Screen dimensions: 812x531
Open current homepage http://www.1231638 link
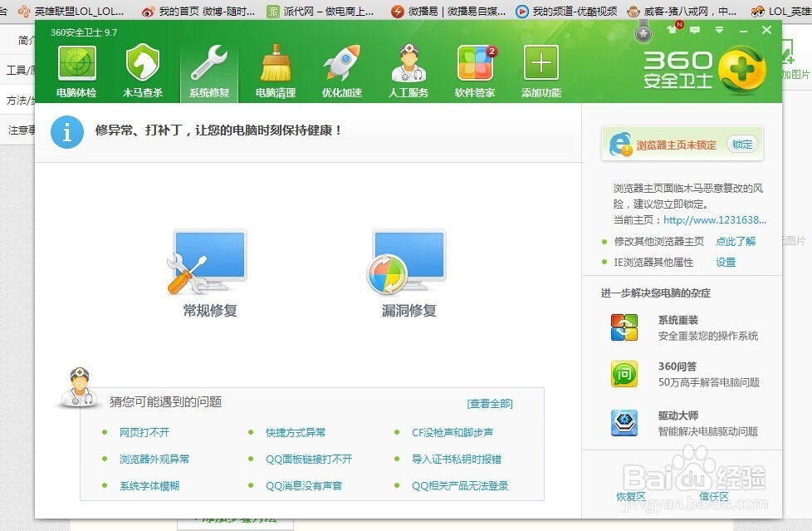click(715, 220)
